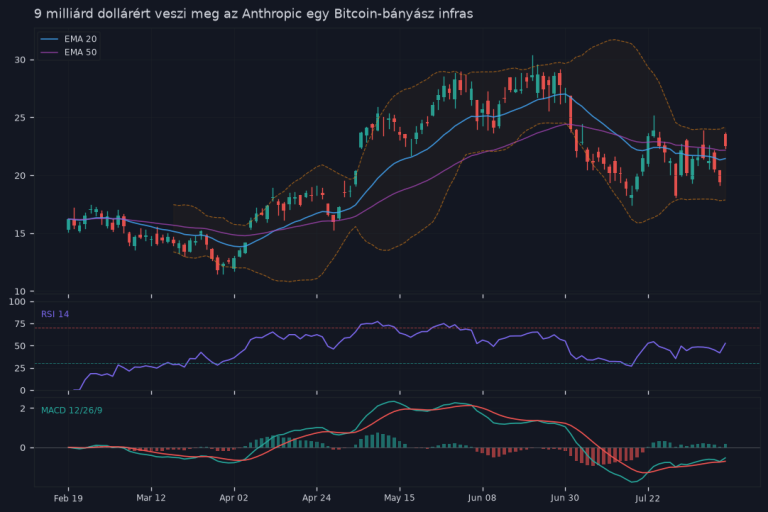Select the May 15 date label on x-axis
This screenshot has height=512, width=768.
click(399, 498)
